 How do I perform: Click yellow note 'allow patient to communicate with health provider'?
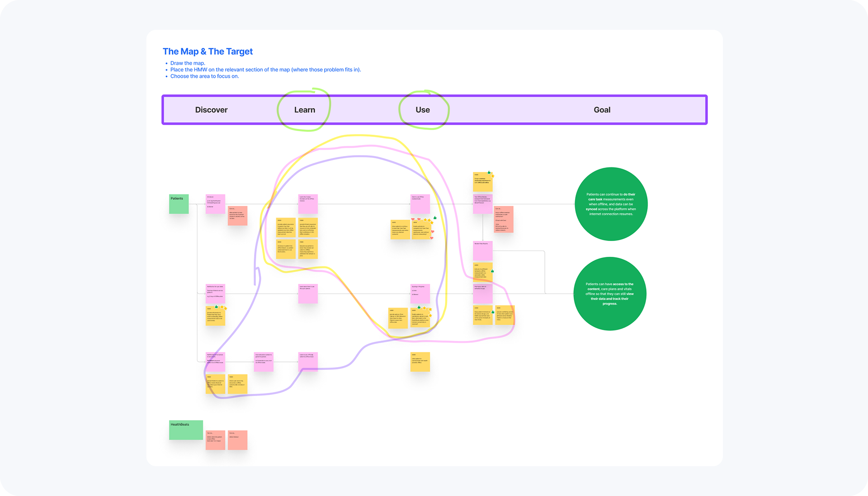[420, 362]
